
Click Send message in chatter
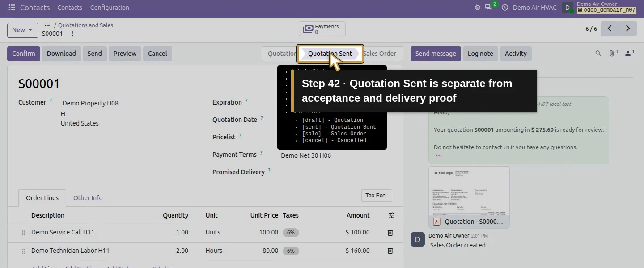[436, 54]
